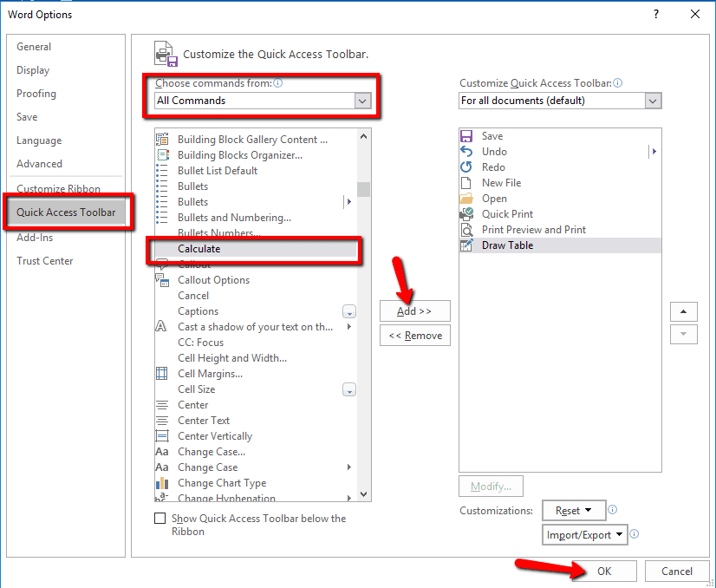Click info icon beside Import/Export
Image resolution: width=716 pixels, height=588 pixels.
coord(635,533)
